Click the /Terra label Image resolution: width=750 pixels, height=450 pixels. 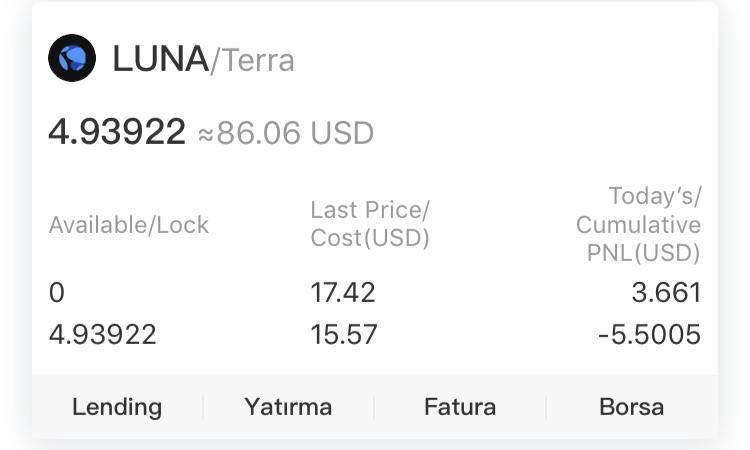253,61
